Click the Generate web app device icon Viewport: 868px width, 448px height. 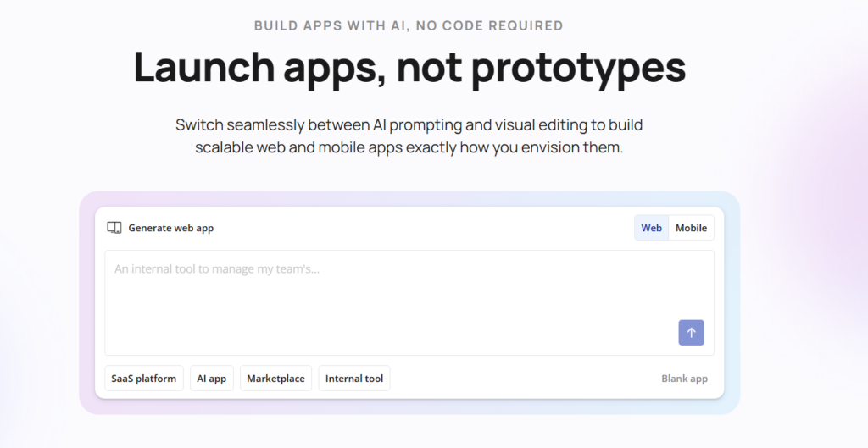click(x=114, y=228)
